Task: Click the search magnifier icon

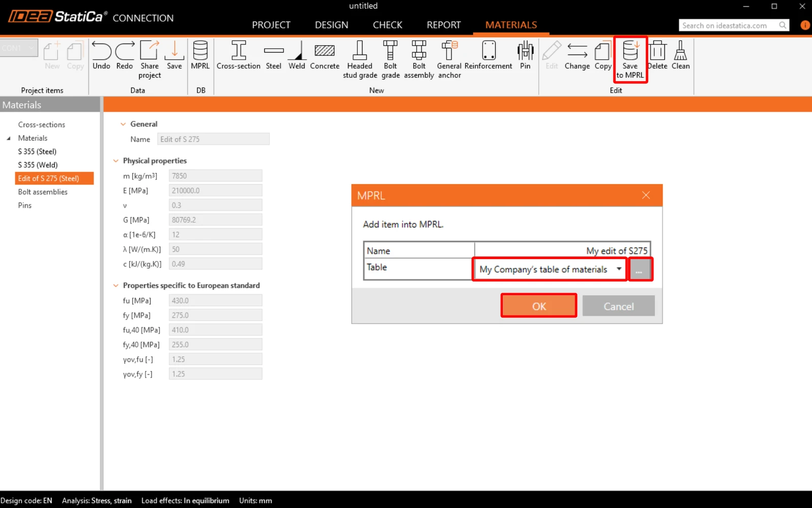Action: (783, 25)
